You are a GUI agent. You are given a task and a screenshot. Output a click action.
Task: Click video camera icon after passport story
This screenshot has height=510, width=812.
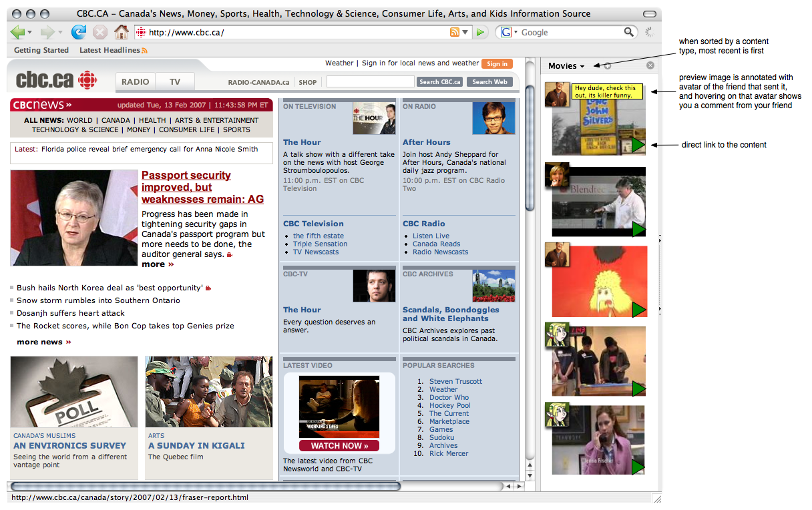230,254
